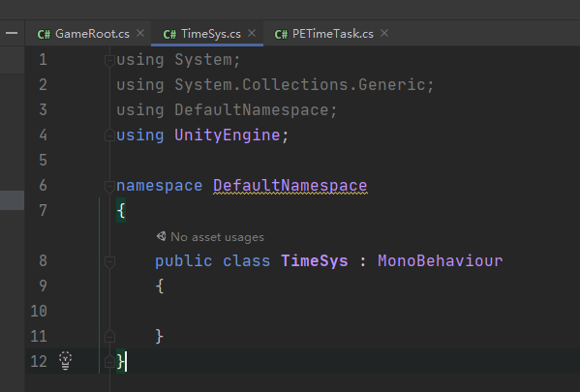580x392 pixels.
Task: Collapse the using directives fold at line 1
Action: 109,60
